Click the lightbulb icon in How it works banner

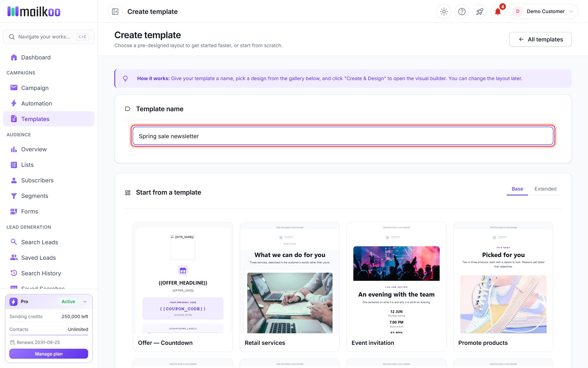click(x=125, y=79)
